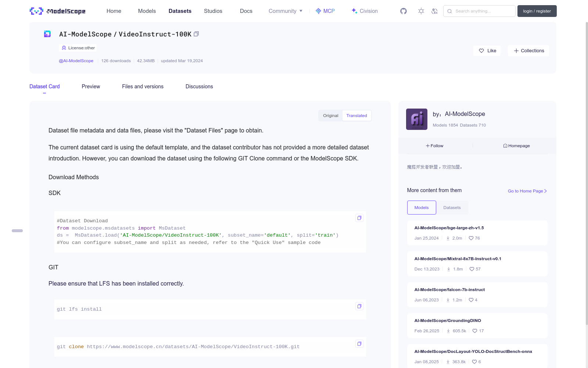Copy the git lfs install command
Viewport: 588px width, 368px height.
point(359,306)
